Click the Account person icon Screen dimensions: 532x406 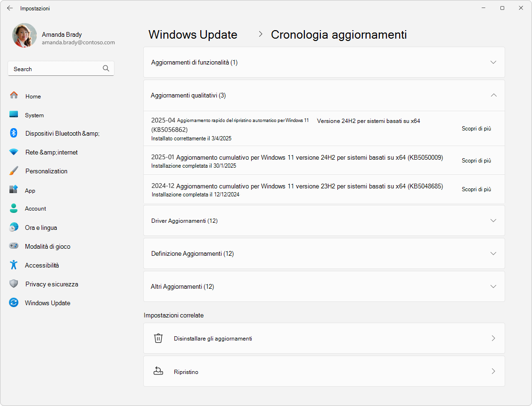(14, 208)
